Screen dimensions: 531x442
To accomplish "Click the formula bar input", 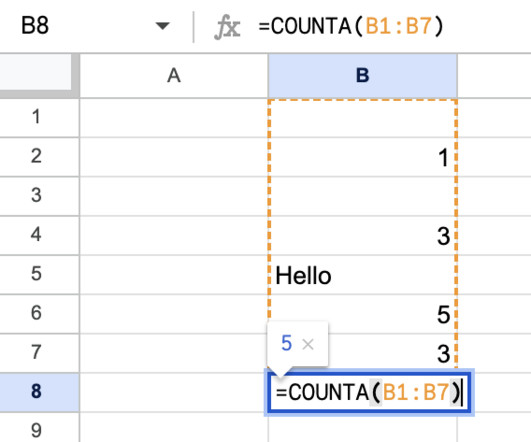I will point(393,26).
